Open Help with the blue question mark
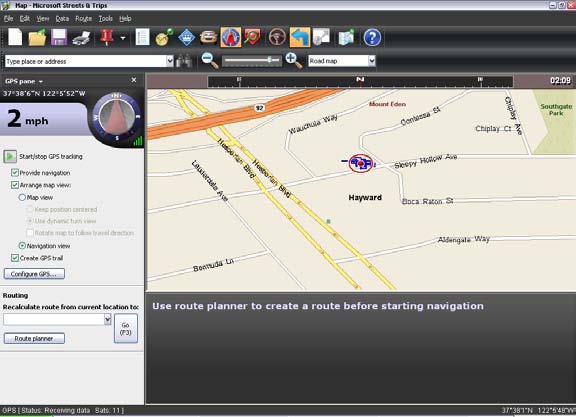 pos(372,37)
